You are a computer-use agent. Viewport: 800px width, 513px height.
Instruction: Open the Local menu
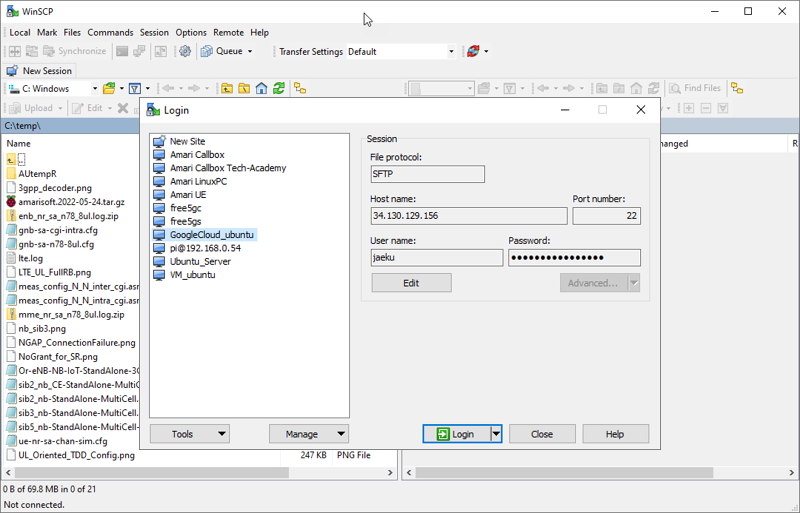pyautogui.click(x=20, y=33)
